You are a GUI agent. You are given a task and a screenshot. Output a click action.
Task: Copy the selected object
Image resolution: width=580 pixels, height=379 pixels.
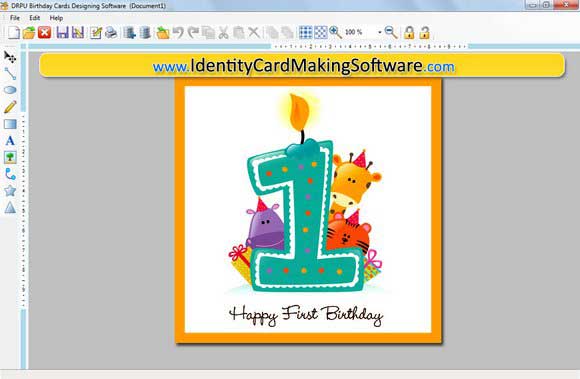coord(209,33)
